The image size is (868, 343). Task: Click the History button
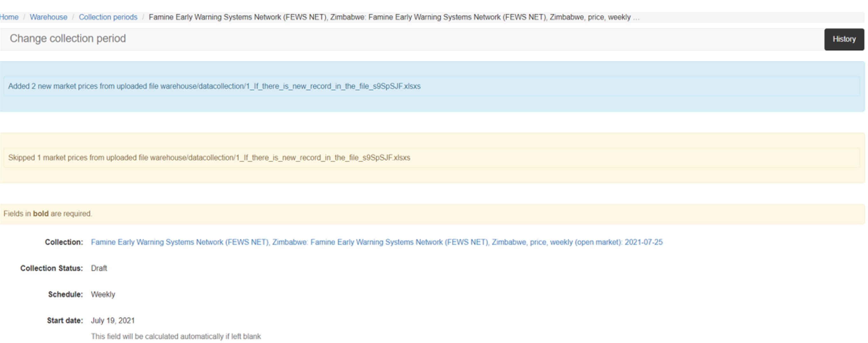click(x=844, y=39)
